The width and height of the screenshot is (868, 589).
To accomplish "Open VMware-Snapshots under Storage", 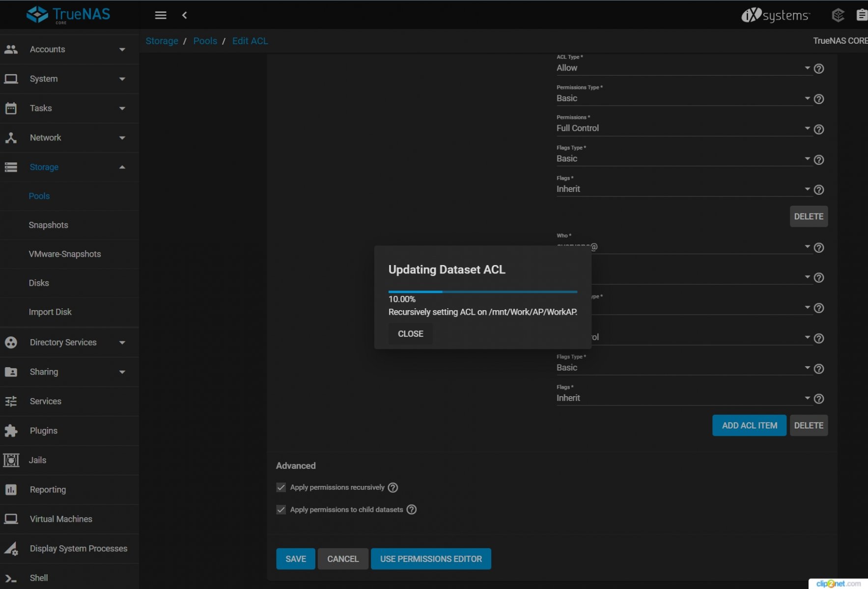I will pyautogui.click(x=65, y=254).
